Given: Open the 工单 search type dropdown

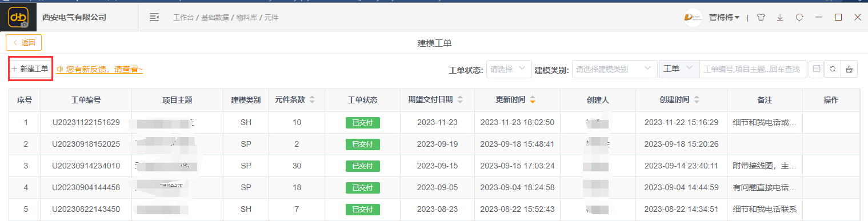Looking at the screenshot, I should click(679, 69).
